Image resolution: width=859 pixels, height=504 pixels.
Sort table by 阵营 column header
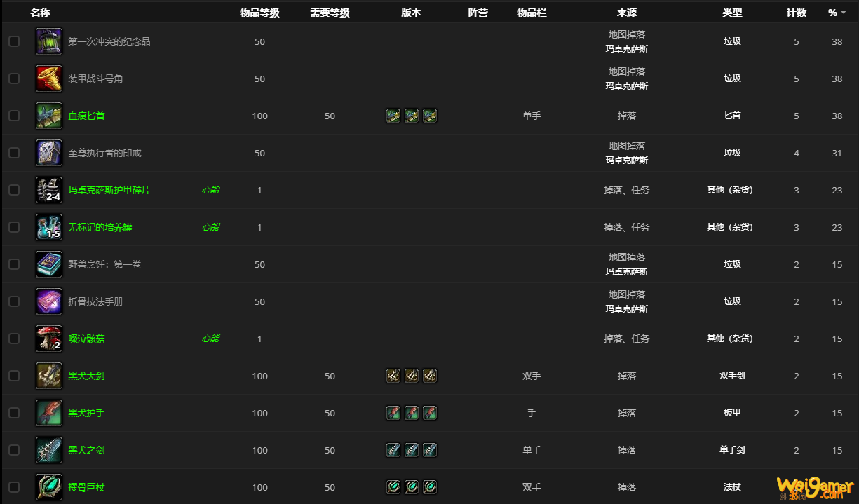(x=478, y=13)
